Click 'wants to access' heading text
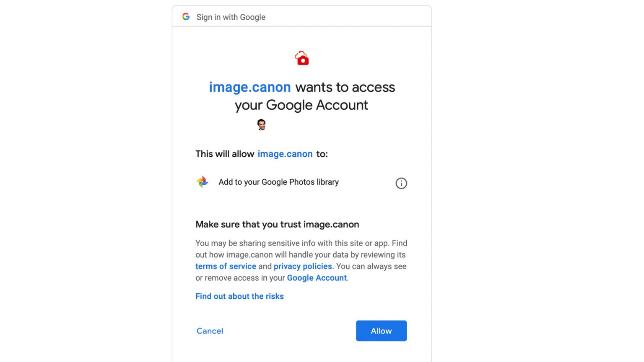 (x=345, y=87)
